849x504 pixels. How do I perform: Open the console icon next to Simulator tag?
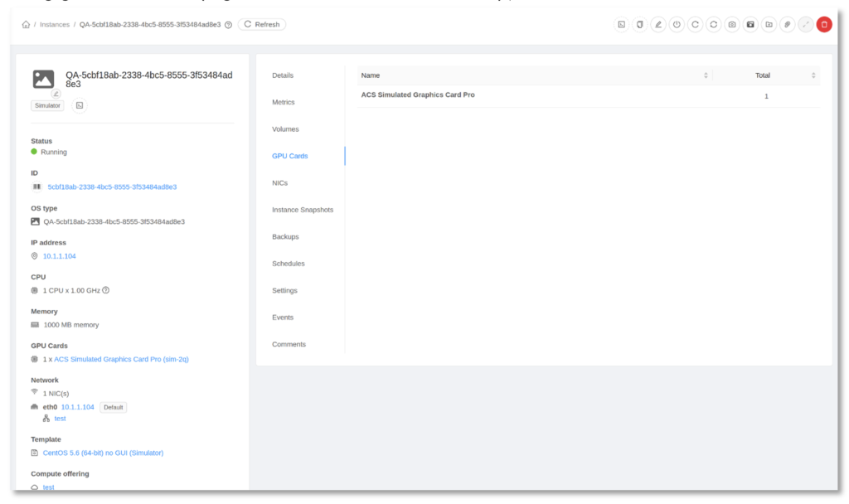click(80, 105)
